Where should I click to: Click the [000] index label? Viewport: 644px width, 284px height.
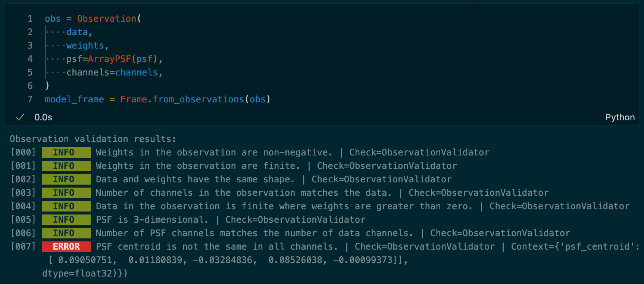pos(23,152)
